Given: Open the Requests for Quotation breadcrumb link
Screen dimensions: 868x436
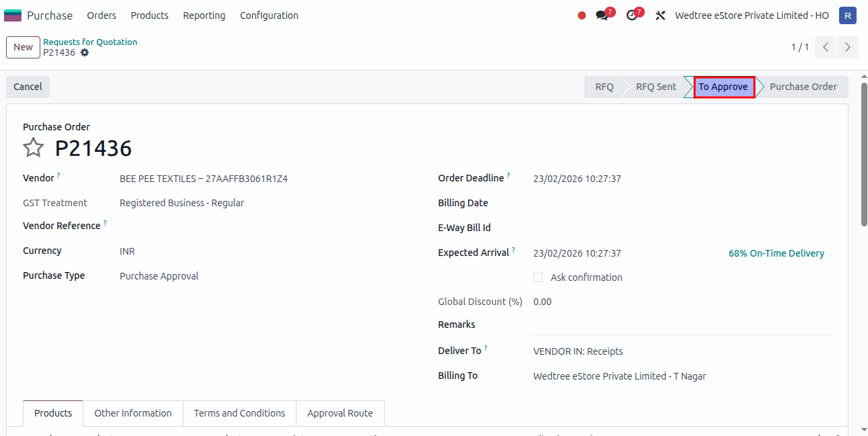Looking at the screenshot, I should [90, 42].
